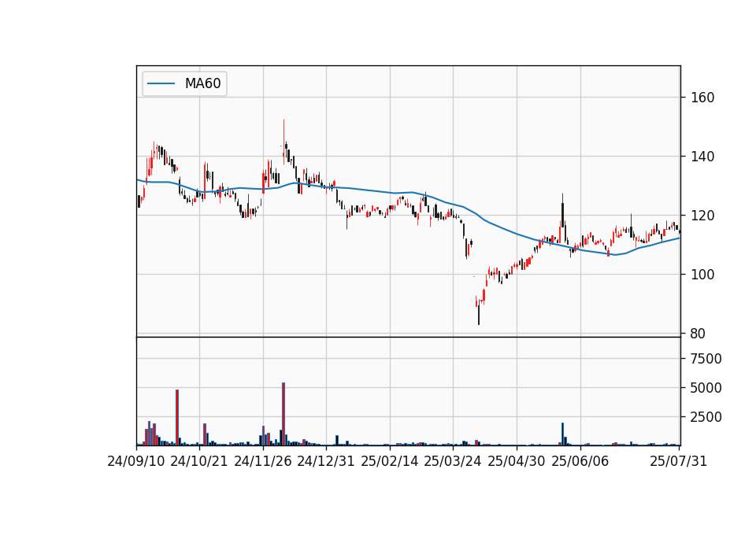Click the 24/10/21 date label
Image resolution: width=756 pixels, height=543 pixels.
[199, 461]
